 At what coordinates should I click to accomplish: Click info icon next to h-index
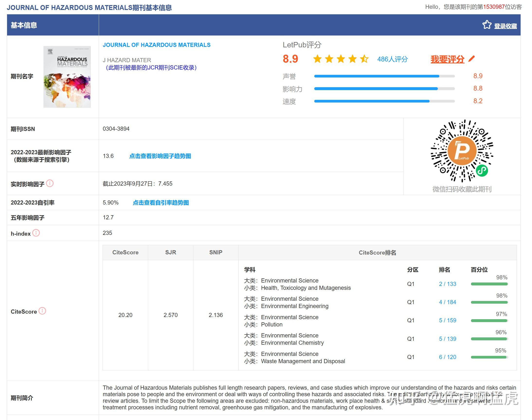click(x=36, y=233)
